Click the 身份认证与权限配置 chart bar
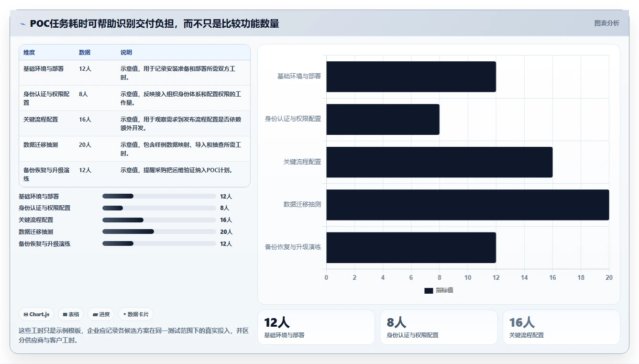The width and height of the screenshot is (639, 364). (x=383, y=119)
